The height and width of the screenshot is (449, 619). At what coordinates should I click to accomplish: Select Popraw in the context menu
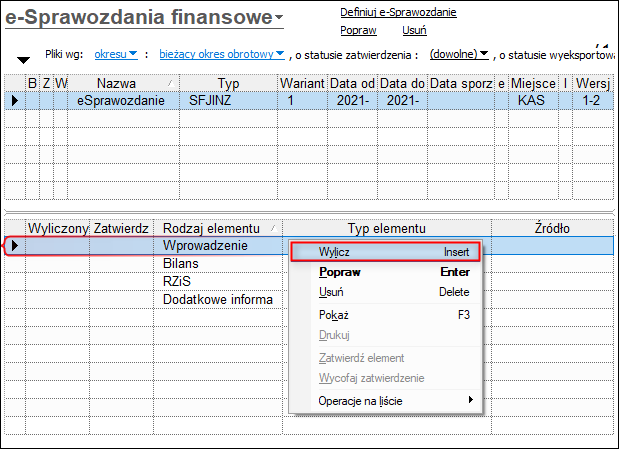[x=385, y=272]
